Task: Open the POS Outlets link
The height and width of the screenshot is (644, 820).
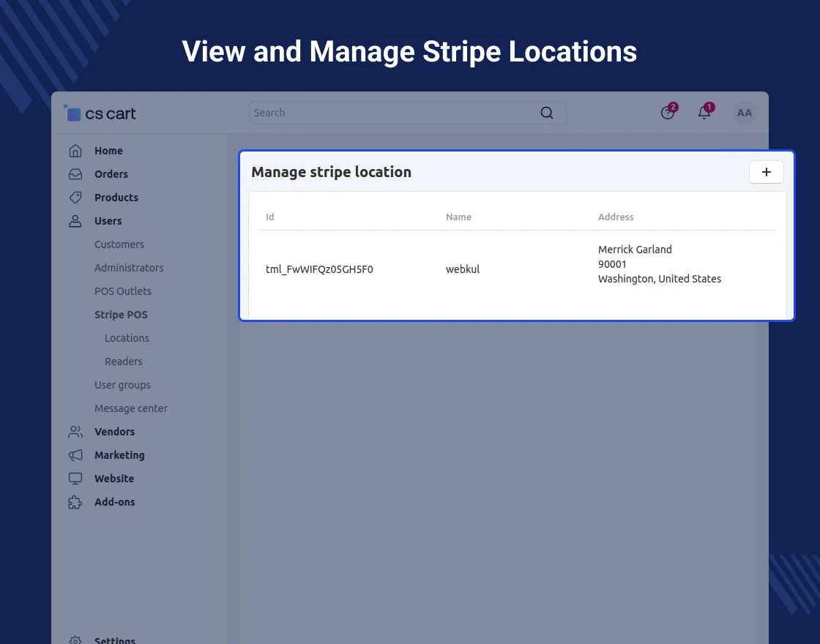Action: pyautogui.click(x=123, y=291)
